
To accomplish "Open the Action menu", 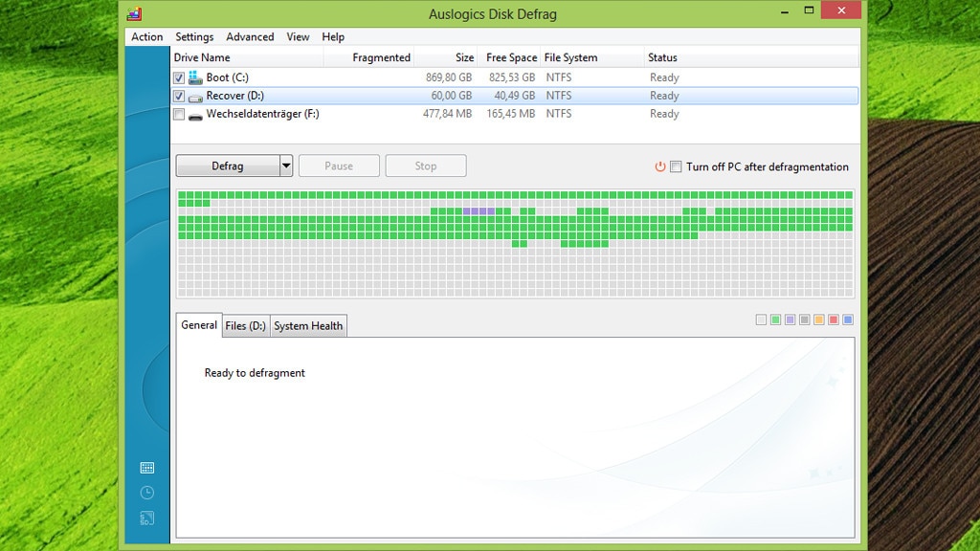I will 146,37.
